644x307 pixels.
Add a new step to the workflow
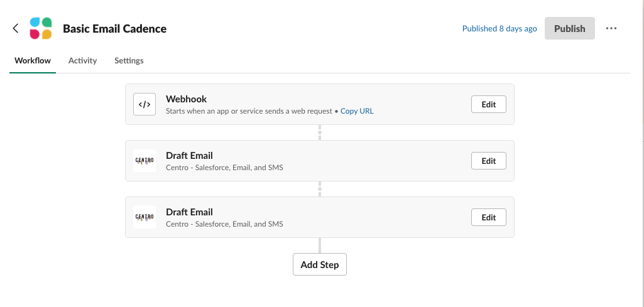320,264
